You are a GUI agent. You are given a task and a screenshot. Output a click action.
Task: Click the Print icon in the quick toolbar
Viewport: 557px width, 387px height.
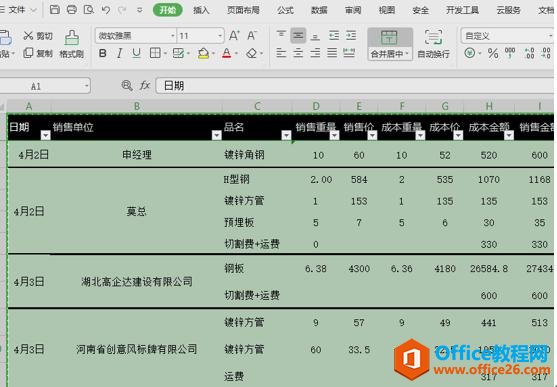[x=71, y=10]
